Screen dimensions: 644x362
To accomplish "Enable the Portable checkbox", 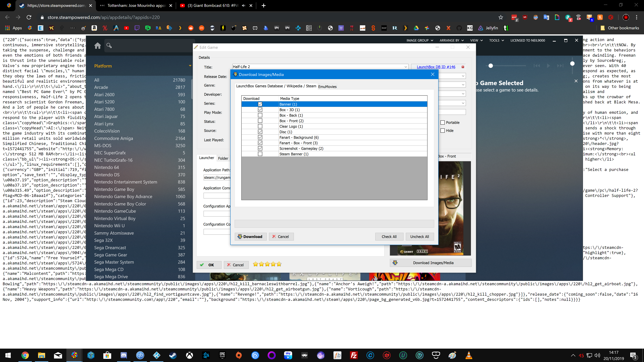I will pos(443,122).
